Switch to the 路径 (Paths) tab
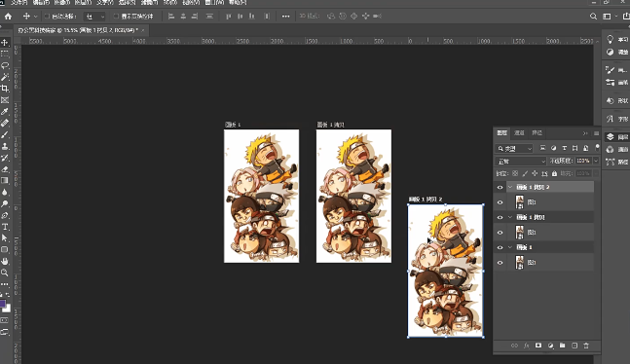The image size is (630, 364). (537, 133)
